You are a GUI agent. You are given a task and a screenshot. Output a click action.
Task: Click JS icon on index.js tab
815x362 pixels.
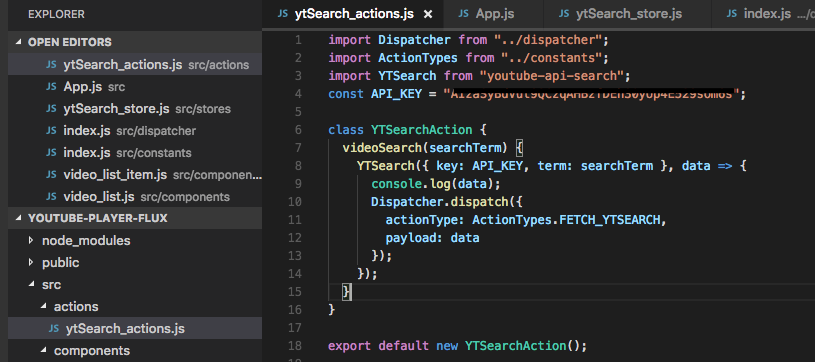click(x=732, y=14)
